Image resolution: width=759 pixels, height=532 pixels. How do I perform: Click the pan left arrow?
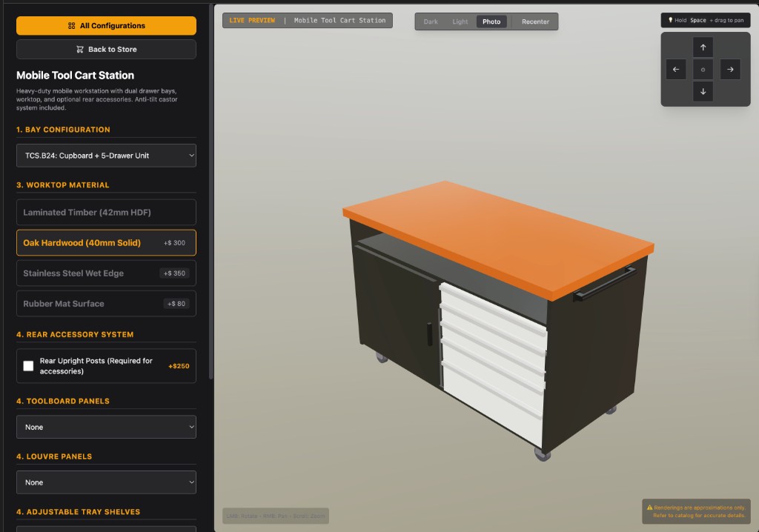[x=675, y=70]
